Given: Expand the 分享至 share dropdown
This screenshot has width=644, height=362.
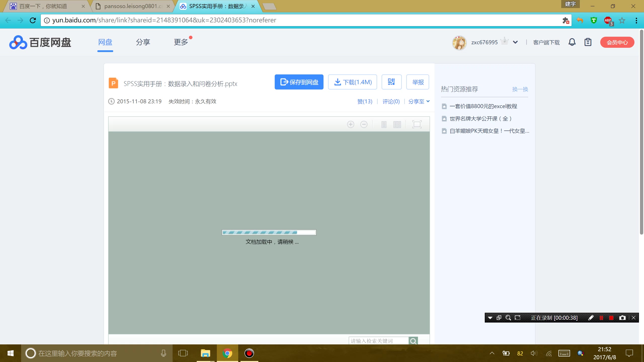Looking at the screenshot, I should coord(419,101).
